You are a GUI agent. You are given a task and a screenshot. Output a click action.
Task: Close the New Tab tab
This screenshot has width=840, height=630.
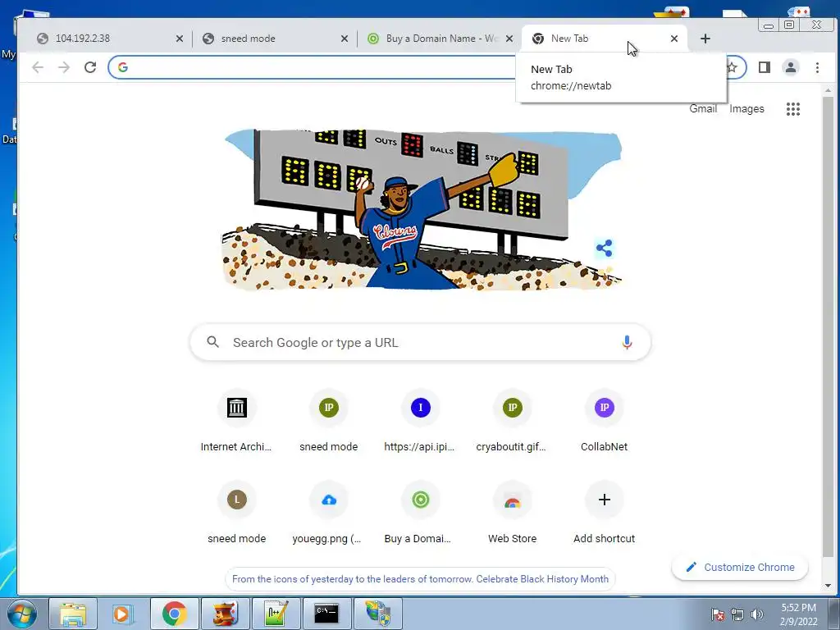click(x=674, y=39)
